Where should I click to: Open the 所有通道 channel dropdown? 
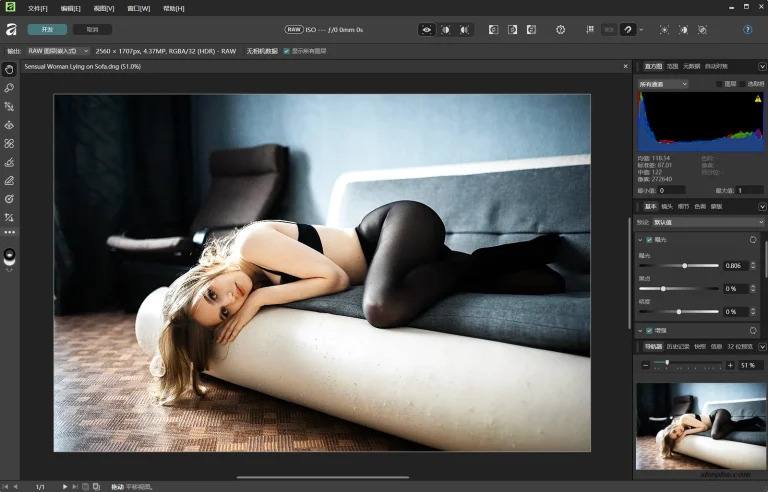[x=663, y=84]
